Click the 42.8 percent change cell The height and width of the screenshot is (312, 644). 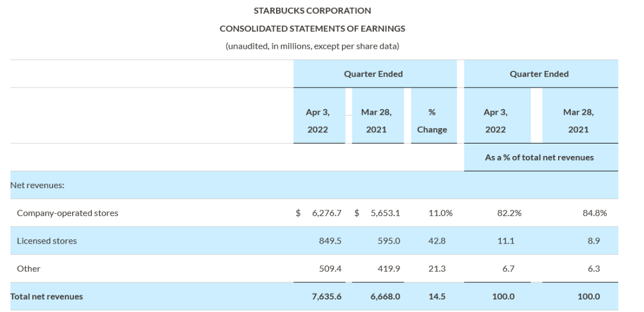click(437, 241)
